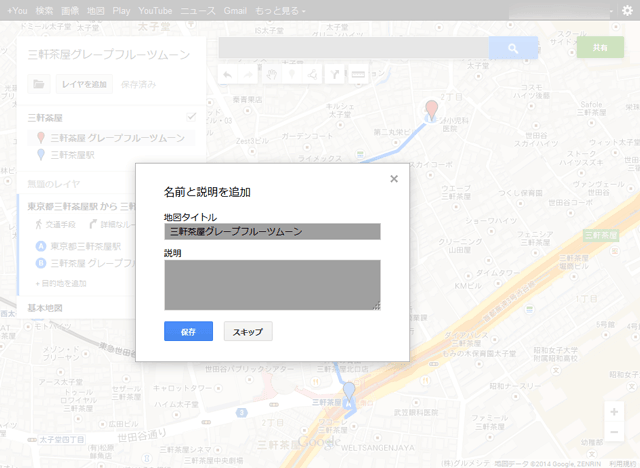640x468 pixels.
Task: Click the map title 三軒茶屋グレープフルーツムーン in side panel
Action: tap(109, 54)
